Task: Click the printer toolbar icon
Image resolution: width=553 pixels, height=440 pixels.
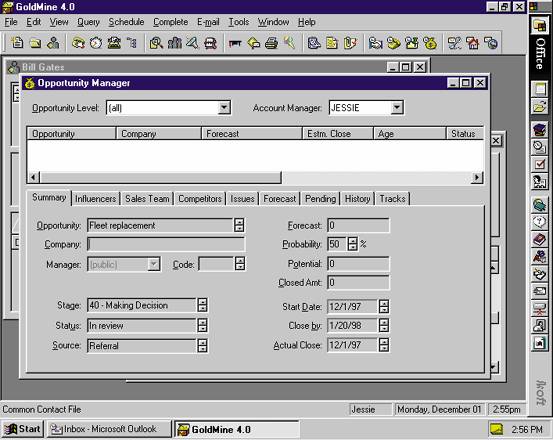Action: point(272,43)
